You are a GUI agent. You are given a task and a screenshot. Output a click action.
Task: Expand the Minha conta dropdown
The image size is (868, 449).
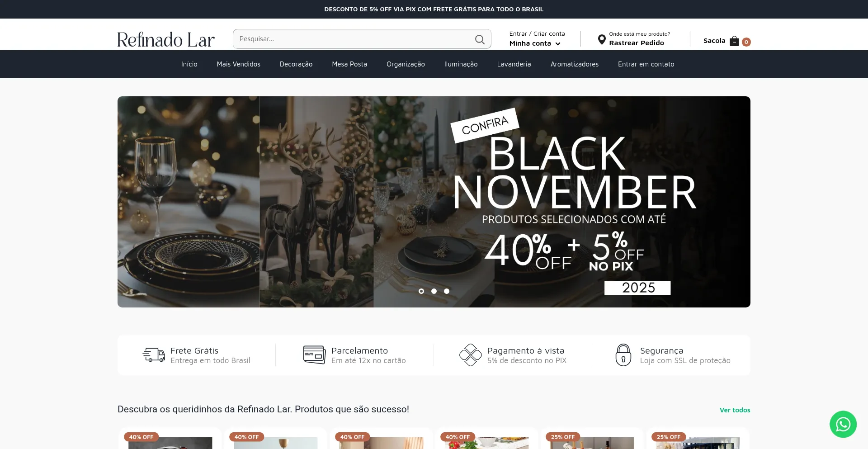coord(535,43)
